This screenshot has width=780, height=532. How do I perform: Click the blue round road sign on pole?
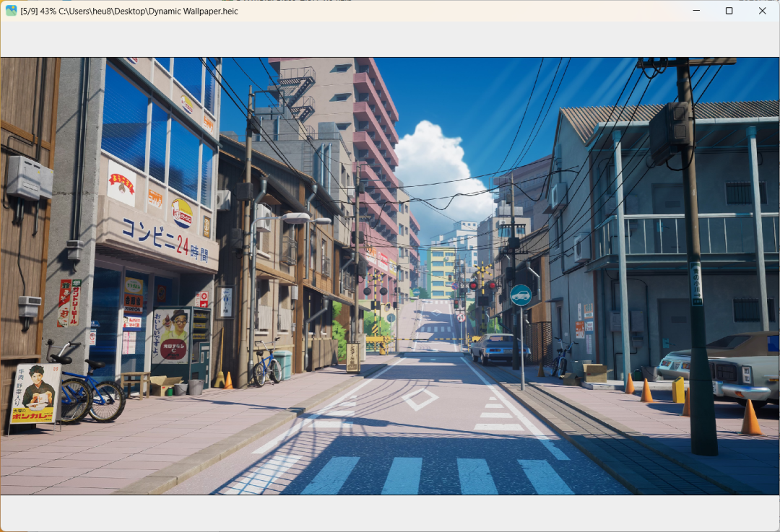click(x=521, y=295)
